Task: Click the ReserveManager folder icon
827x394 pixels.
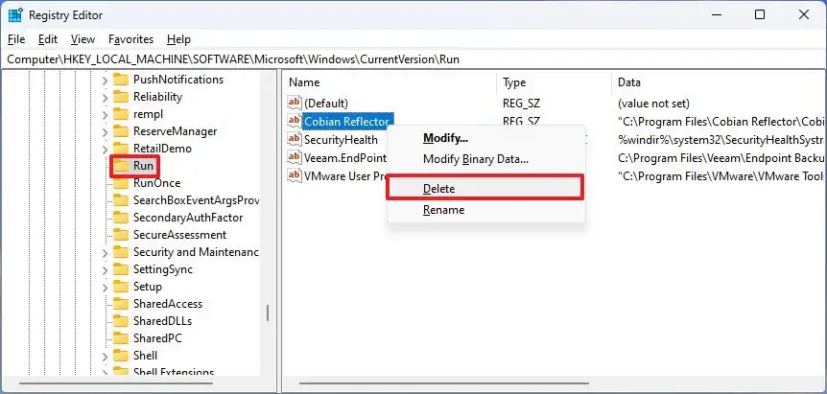Action: [121, 131]
